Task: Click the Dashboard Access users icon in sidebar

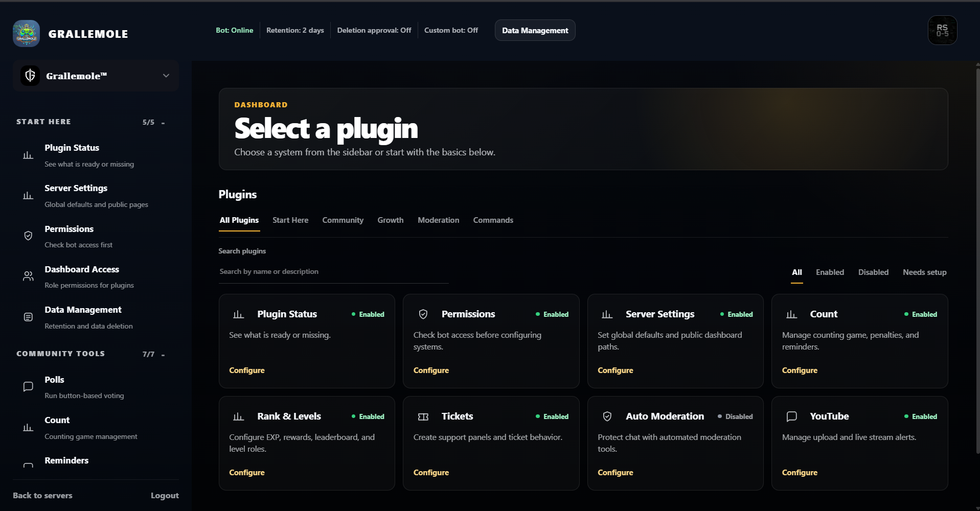Action: point(28,276)
